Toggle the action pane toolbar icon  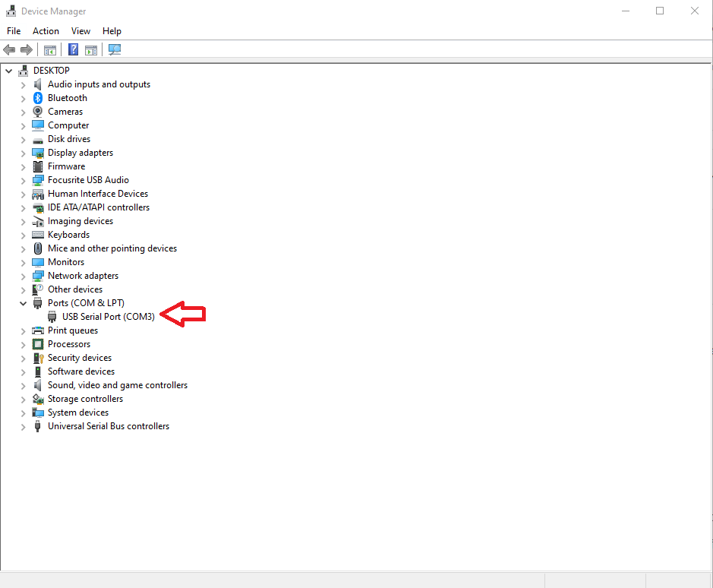coord(91,50)
